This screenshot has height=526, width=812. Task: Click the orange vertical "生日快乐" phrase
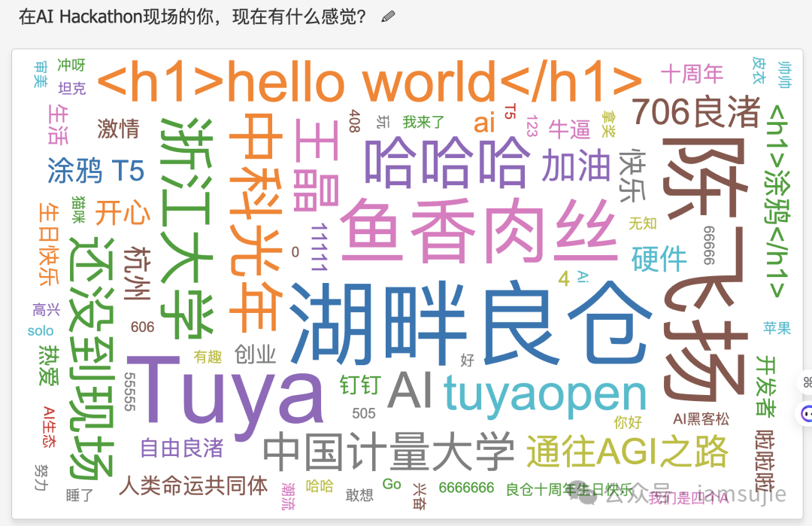point(49,244)
